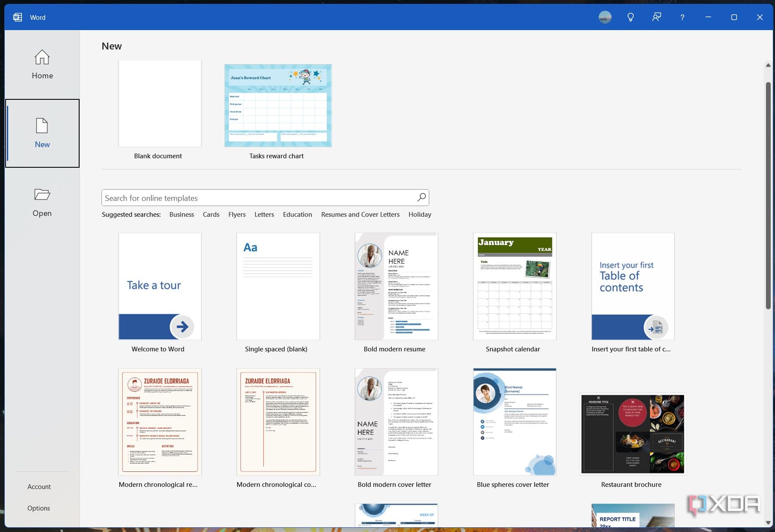The width and height of the screenshot is (775, 532).
Task: Open Help via the question mark icon
Action: click(x=682, y=17)
